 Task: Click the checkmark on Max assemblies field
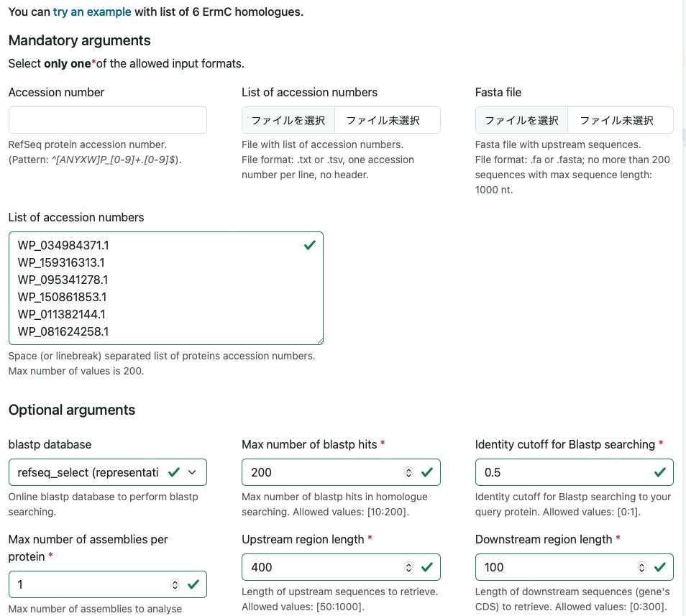[x=194, y=584]
